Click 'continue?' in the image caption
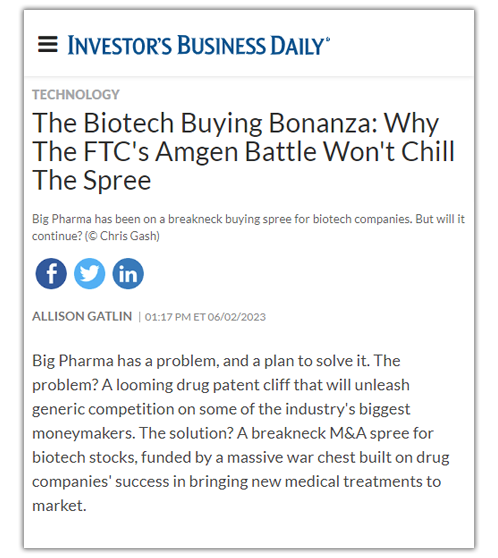Screen dimensions: 498x558 57,236
